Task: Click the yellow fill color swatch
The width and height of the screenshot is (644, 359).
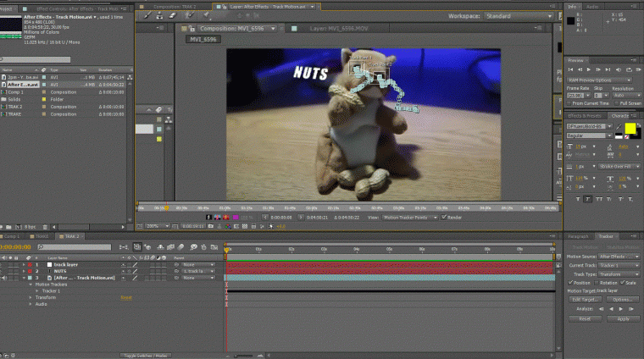Action: pyautogui.click(x=629, y=127)
